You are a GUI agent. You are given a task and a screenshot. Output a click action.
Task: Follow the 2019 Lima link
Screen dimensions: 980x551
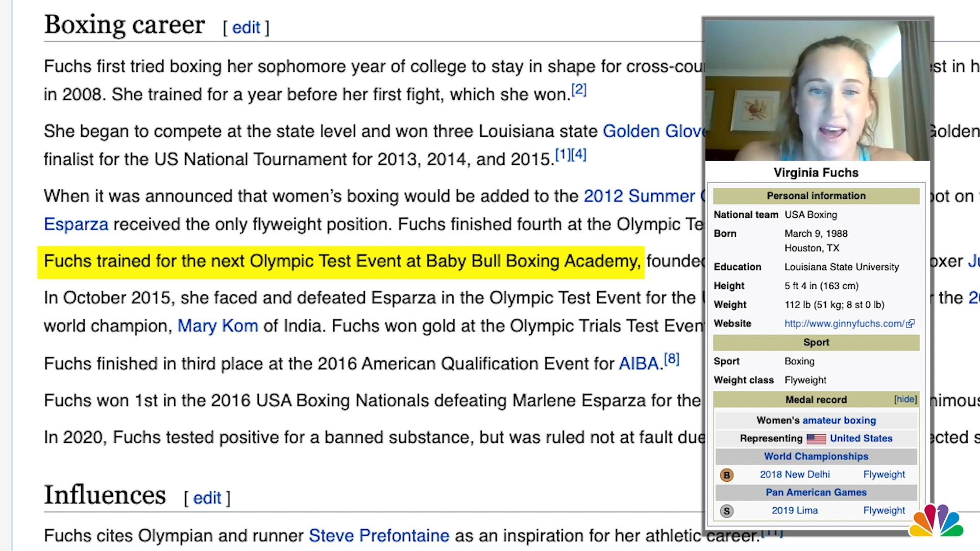(794, 510)
